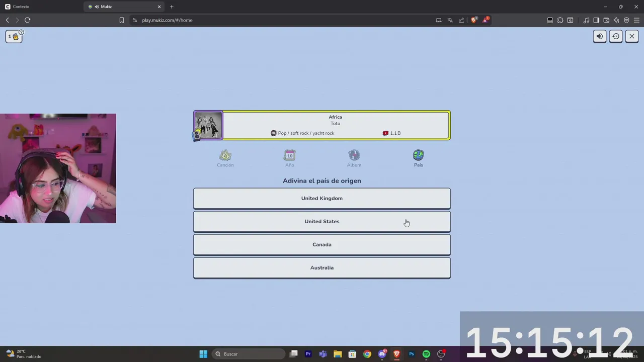Share this page via share icon
The image size is (644, 362).
tap(461, 20)
